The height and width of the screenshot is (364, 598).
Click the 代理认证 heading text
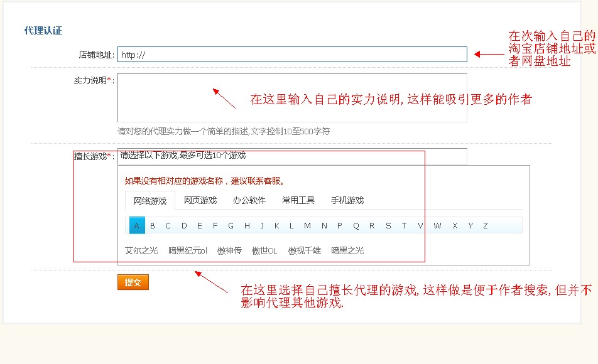click(x=43, y=31)
